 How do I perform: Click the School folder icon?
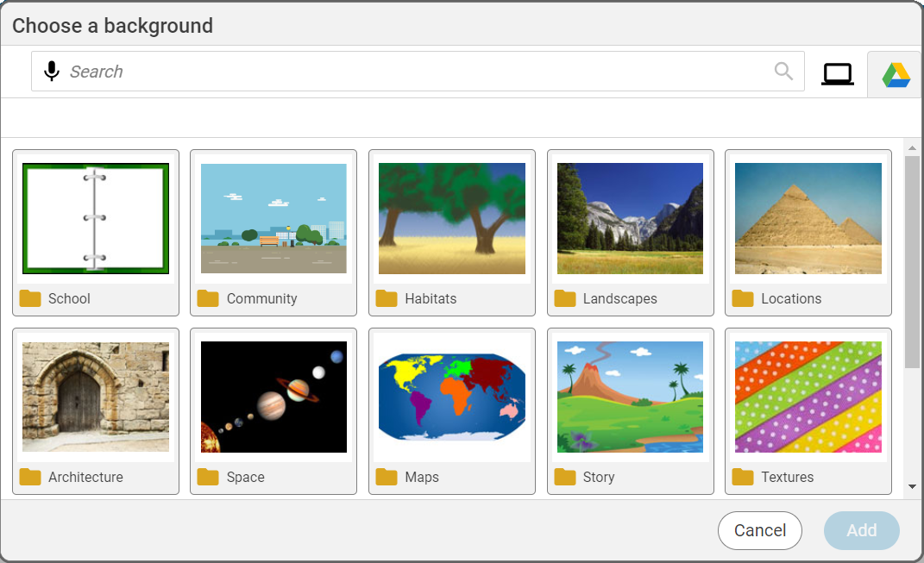29,298
